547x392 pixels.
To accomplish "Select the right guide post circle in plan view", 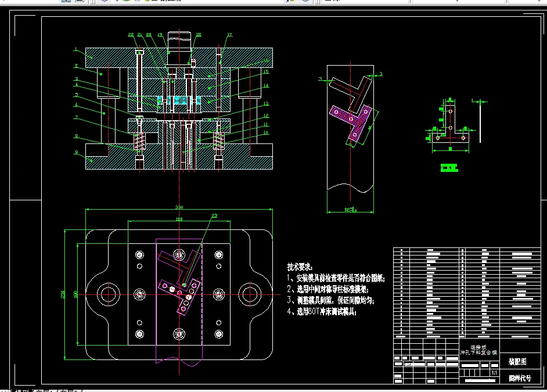I will (250, 294).
